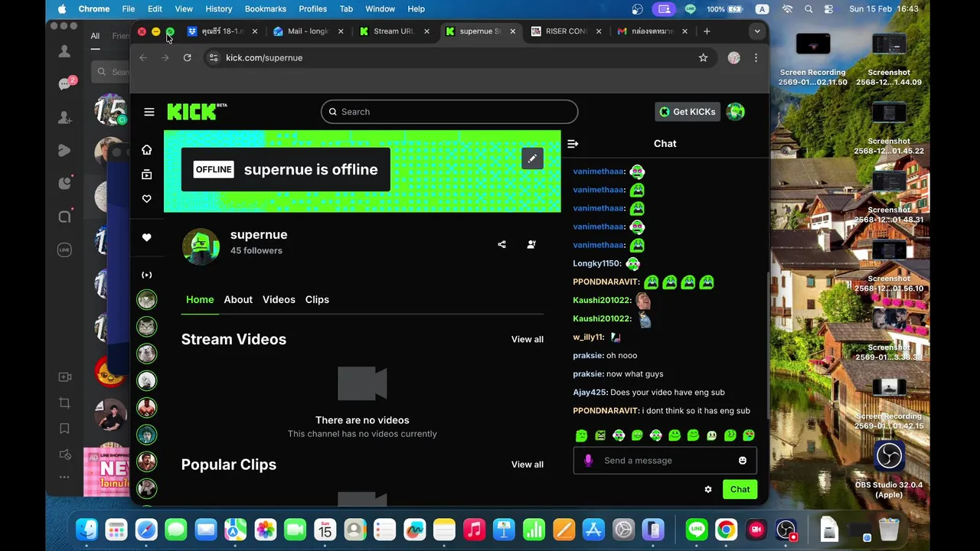Open Following via the outlined heart icon
This screenshot has height=551, width=980.
pos(146,199)
